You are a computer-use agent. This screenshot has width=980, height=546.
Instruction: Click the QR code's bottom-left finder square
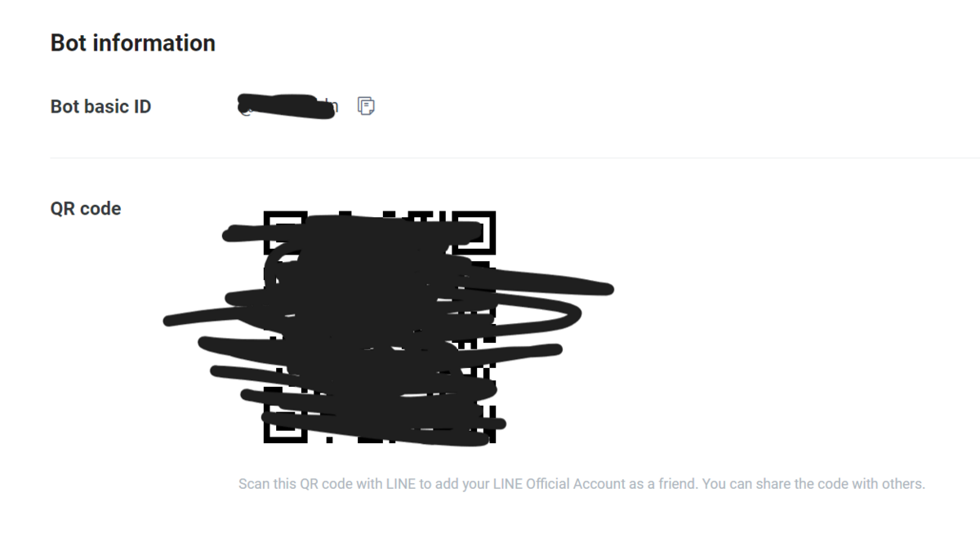click(285, 422)
